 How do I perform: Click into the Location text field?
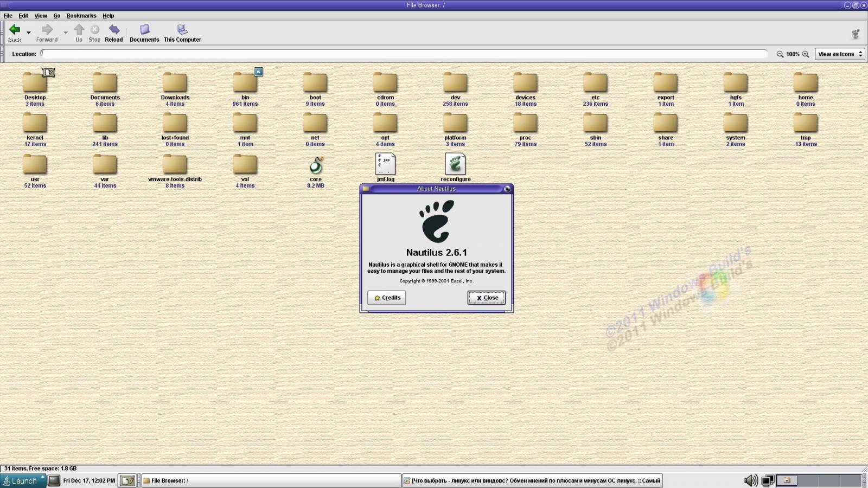[x=404, y=54]
